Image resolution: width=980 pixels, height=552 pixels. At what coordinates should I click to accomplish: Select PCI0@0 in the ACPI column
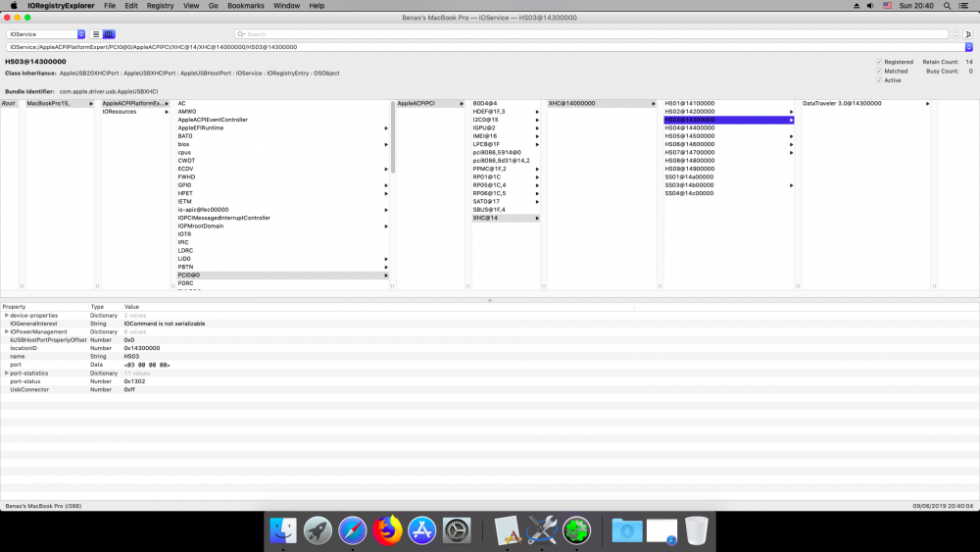[x=282, y=276]
